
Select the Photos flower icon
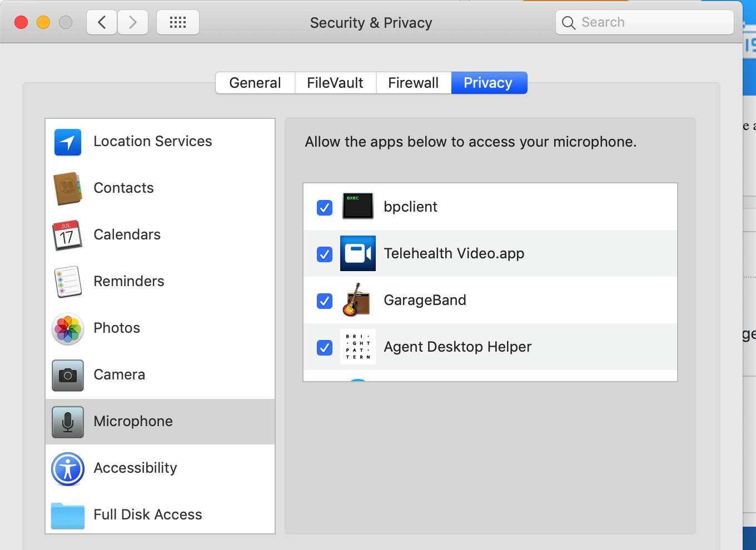pos(68,328)
